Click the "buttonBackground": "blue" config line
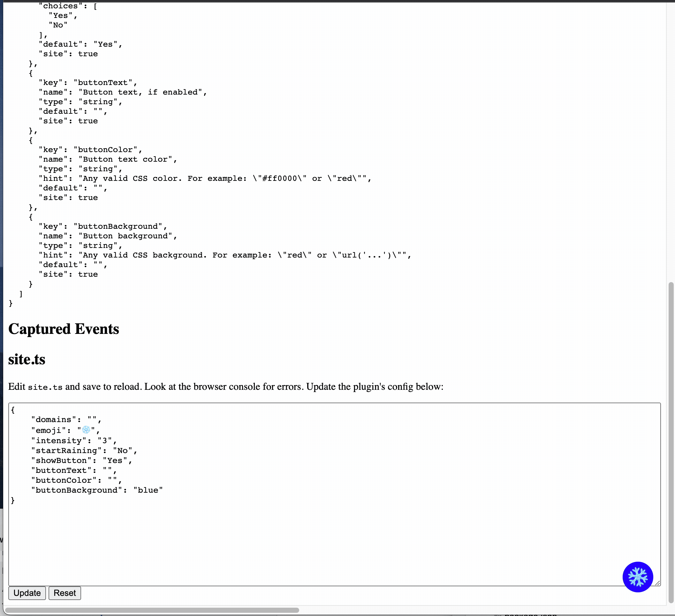 [x=97, y=490]
